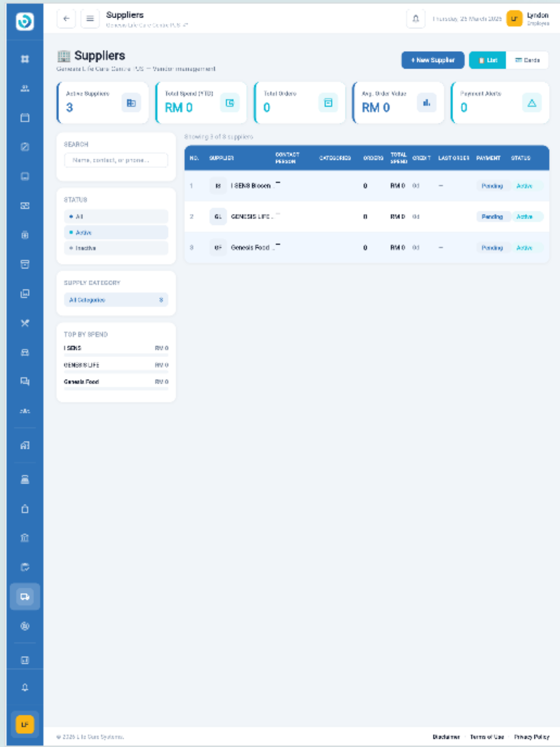This screenshot has height=747, width=560.
Task: Open the clipboard checkmark sidebar icon
Action: [25, 567]
